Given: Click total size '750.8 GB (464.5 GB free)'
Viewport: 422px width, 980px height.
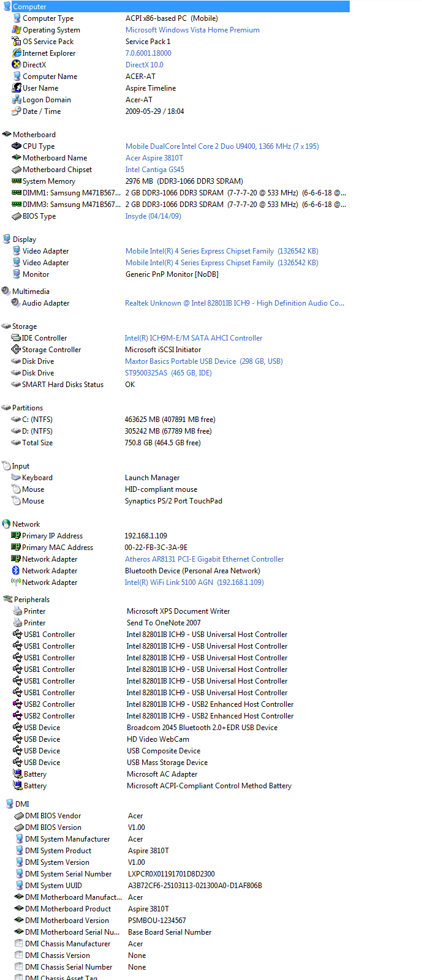Looking at the screenshot, I should click(163, 443).
